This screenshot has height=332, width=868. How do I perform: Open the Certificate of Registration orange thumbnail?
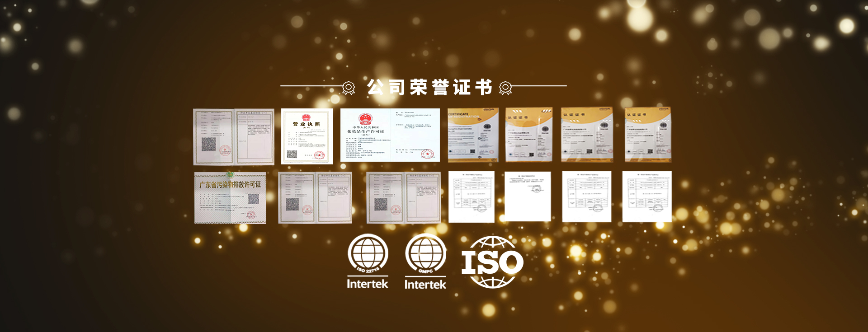[473, 135]
